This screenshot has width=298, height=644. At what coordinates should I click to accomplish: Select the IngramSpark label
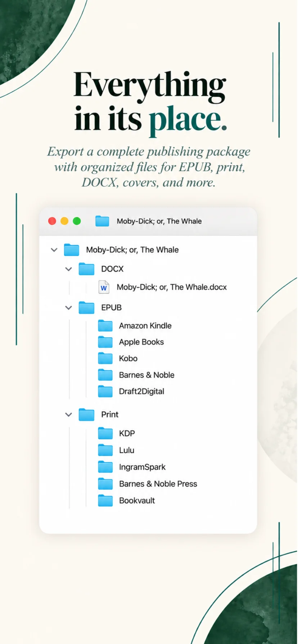(x=143, y=467)
